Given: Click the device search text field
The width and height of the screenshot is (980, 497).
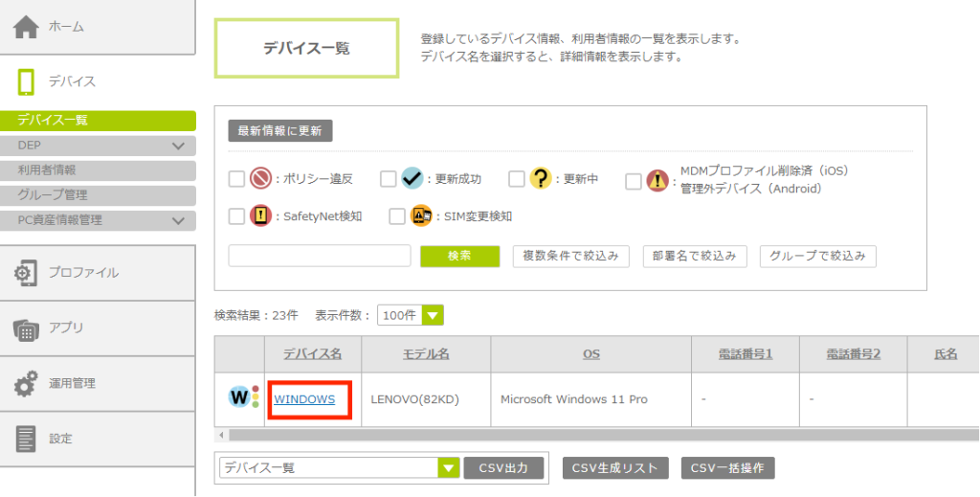Looking at the screenshot, I should click(320, 257).
